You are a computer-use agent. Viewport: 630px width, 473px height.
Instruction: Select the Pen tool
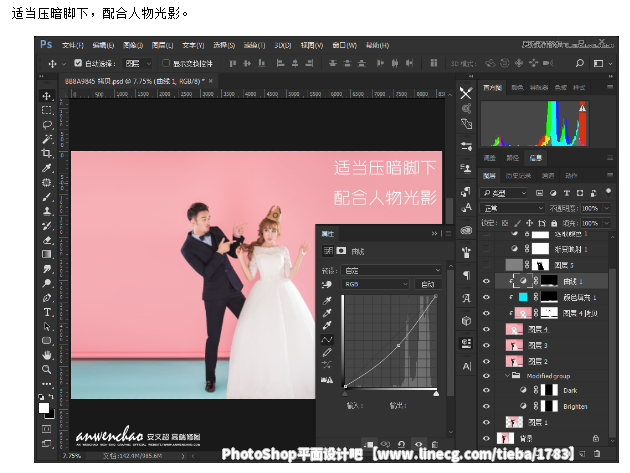(x=47, y=297)
